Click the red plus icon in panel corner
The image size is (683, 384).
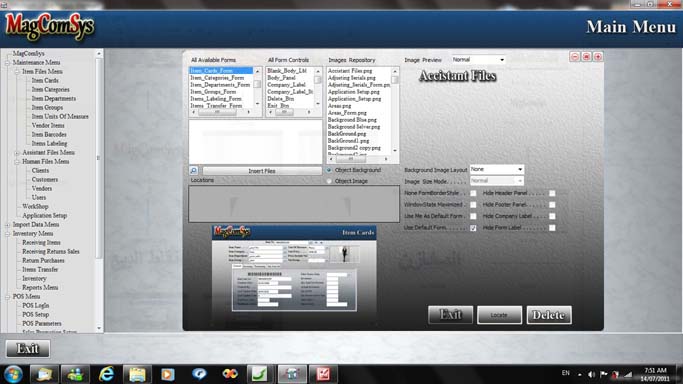[598, 57]
